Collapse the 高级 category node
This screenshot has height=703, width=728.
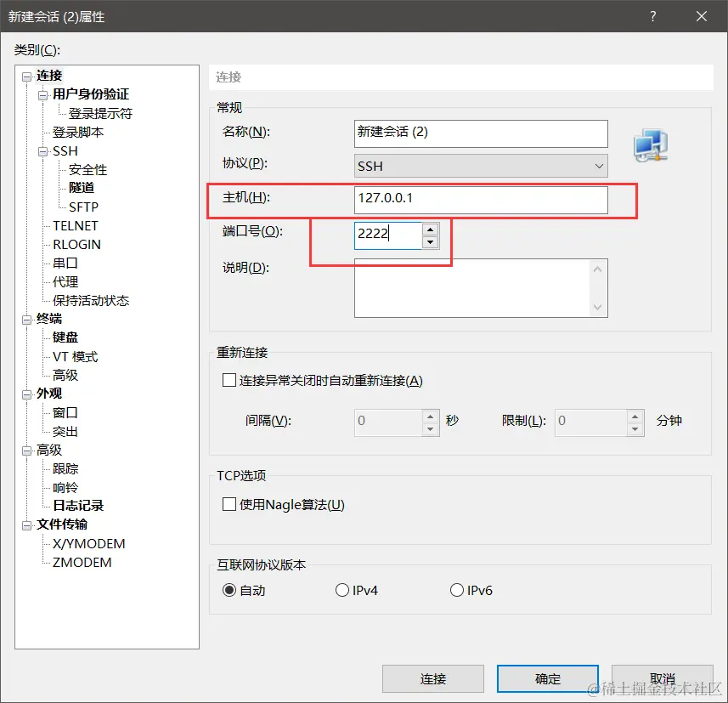tap(27, 451)
